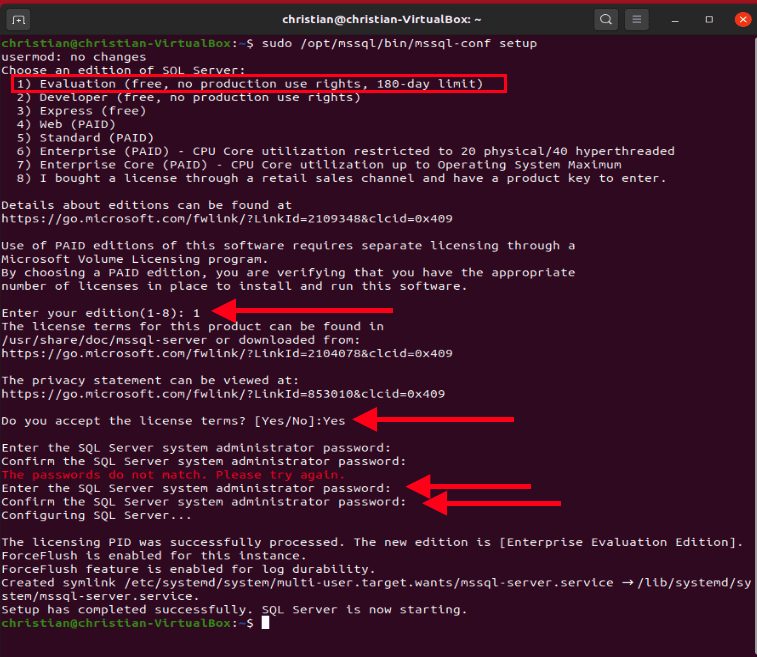Click 'ForceFlush is enabled for this instance.' line
Screen dimensions: 757x657
[x=154, y=556]
